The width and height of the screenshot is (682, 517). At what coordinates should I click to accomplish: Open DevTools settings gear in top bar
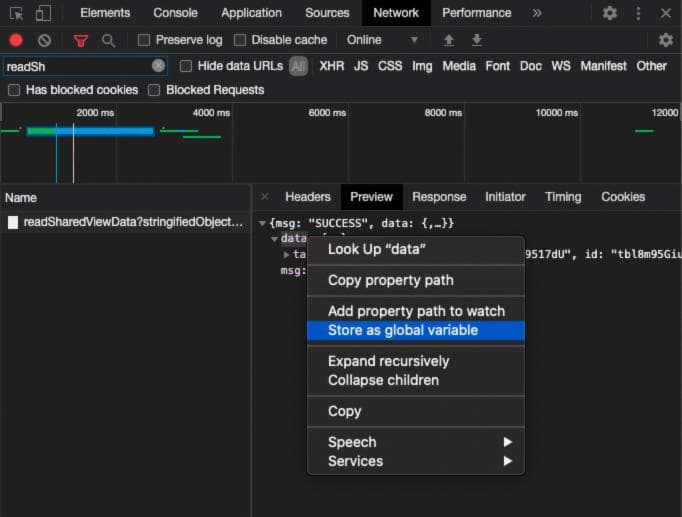click(610, 13)
